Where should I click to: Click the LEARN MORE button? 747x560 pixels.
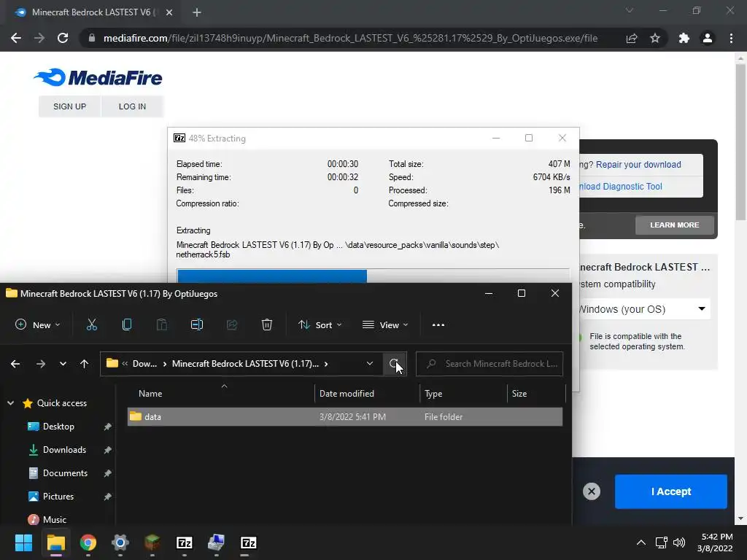click(x=675, y=225)
